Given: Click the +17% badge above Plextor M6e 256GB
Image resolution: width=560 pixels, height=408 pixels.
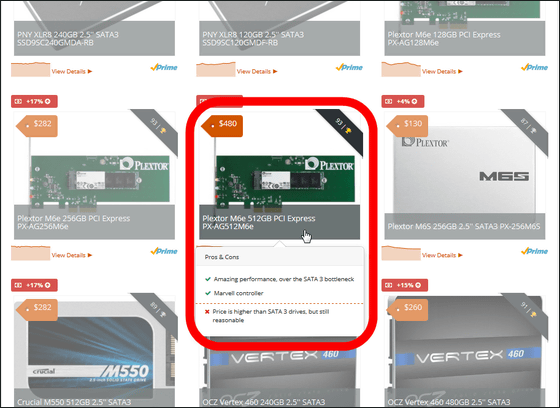Looking at the screenshot, I should pos(34,101).
